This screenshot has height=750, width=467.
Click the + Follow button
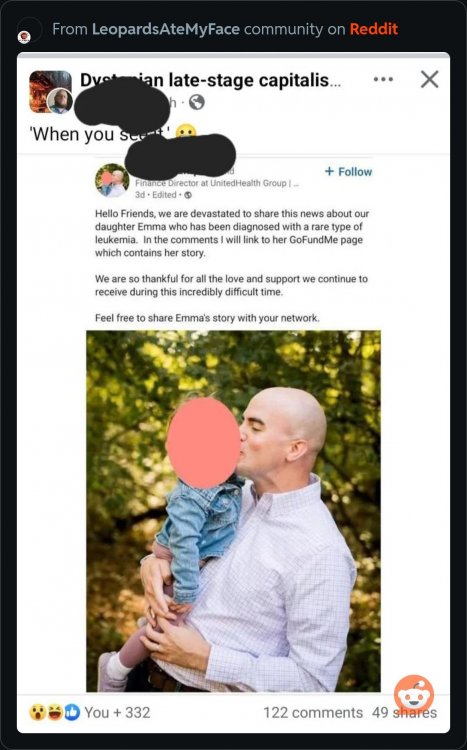(348, 172)
